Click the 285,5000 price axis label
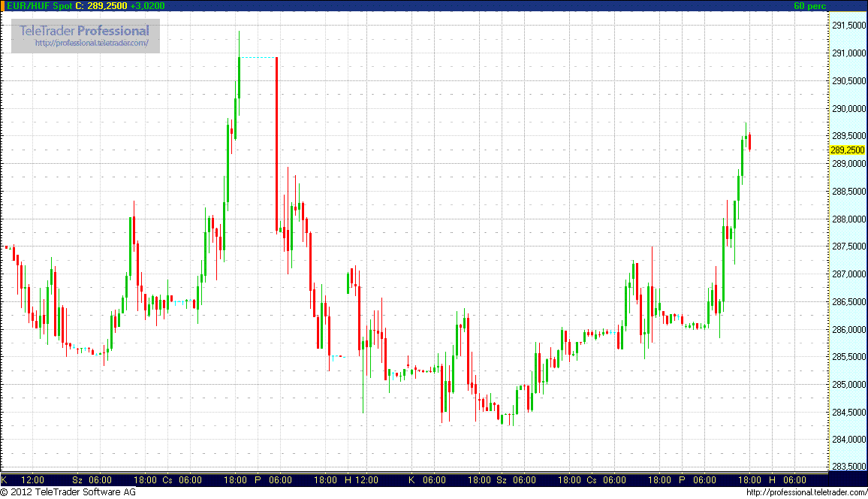The width and height of the screenshot is (868, 499). tap(848, 357)
